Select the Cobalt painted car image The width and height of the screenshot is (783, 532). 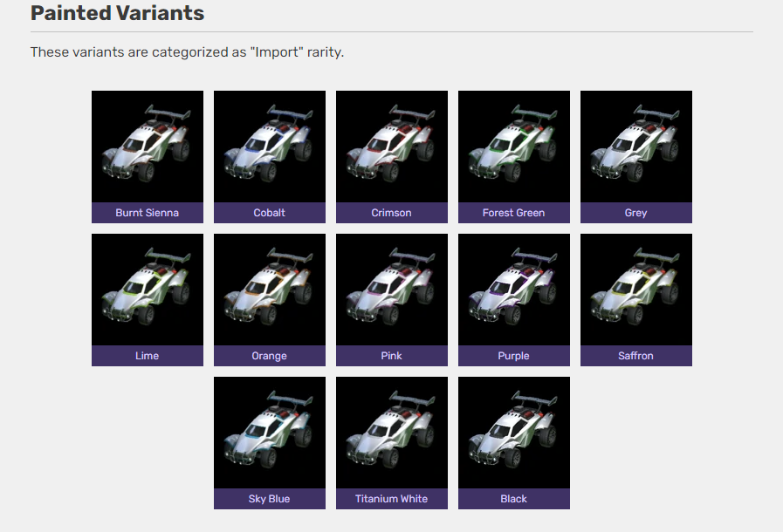[269, 147]
